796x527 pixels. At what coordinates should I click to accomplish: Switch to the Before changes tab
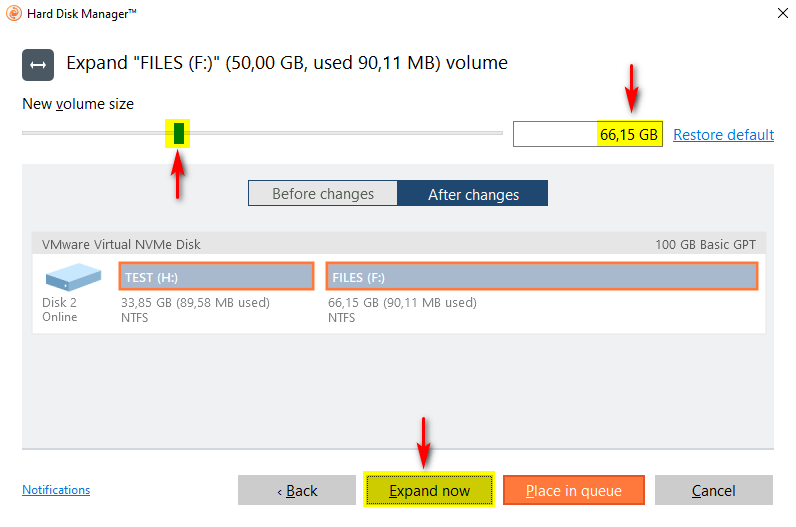point(323,194)
